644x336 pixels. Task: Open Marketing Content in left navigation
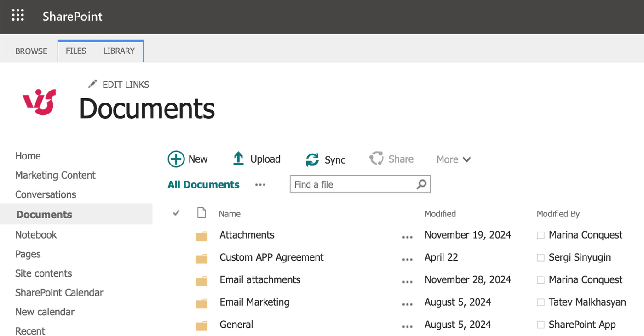point(55,175)
